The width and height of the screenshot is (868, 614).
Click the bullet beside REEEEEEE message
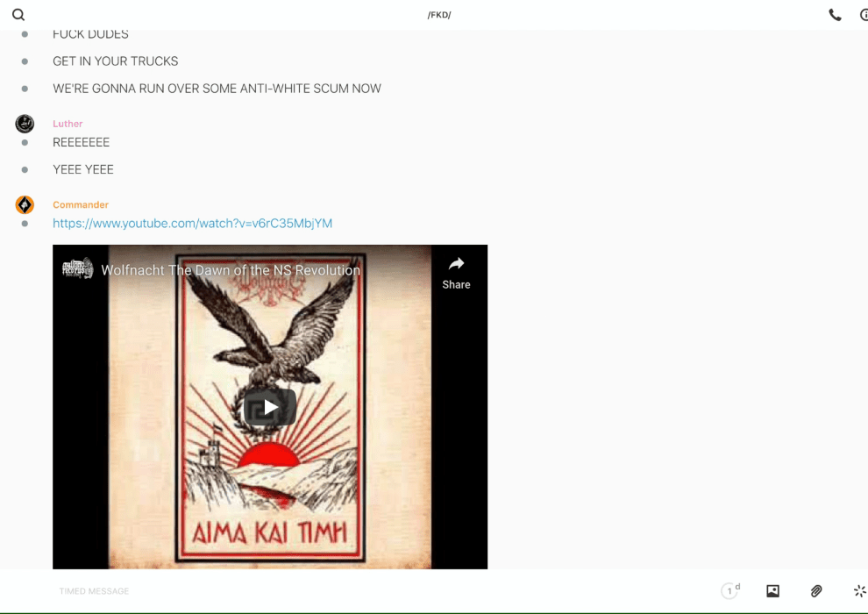[25, 142]
